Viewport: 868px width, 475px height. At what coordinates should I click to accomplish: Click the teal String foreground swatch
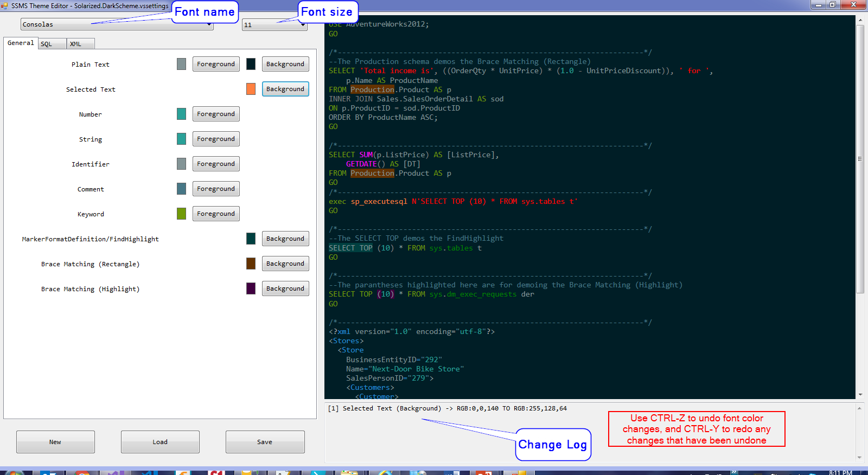coord(181,139)
